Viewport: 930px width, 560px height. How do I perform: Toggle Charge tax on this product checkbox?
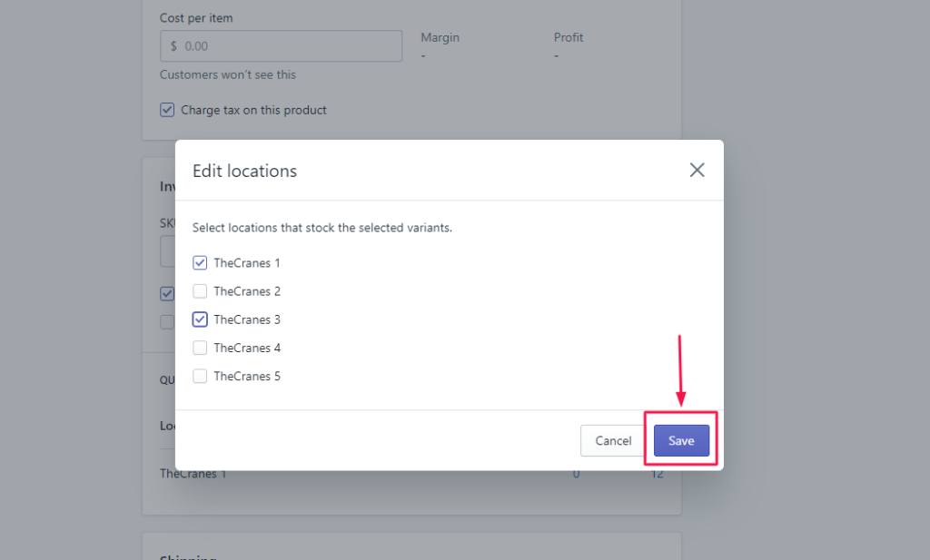pos(167,110)
